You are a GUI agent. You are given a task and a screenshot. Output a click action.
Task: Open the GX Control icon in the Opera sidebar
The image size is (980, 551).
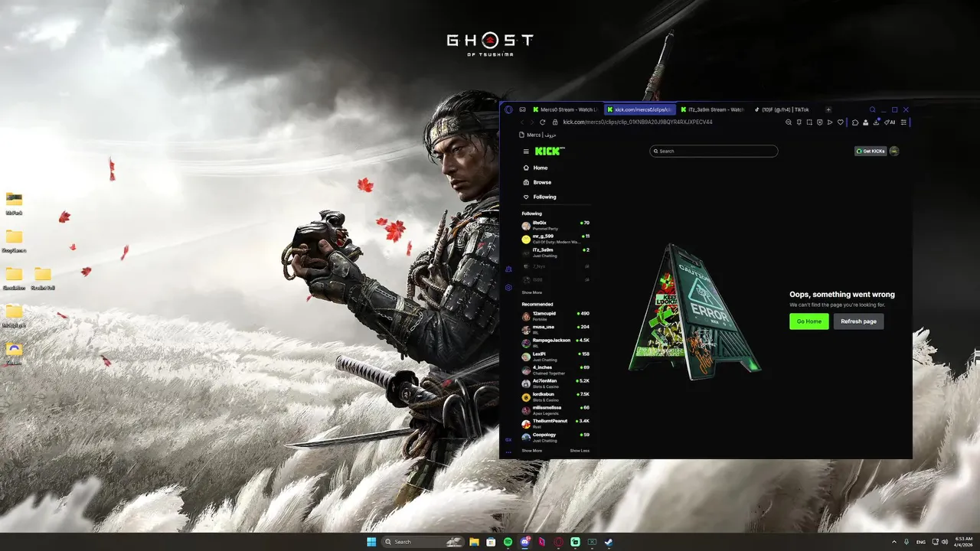tap(508, 269)
